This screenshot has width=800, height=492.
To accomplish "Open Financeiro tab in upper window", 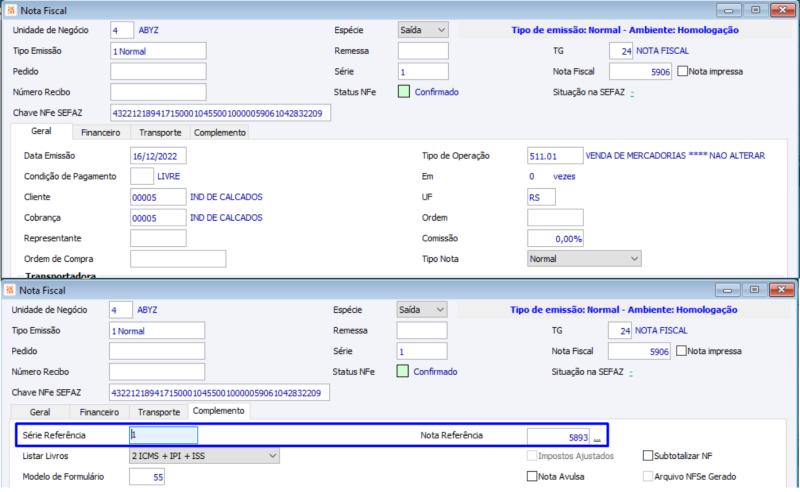I will pyautogui.click(x=101, y=133).
